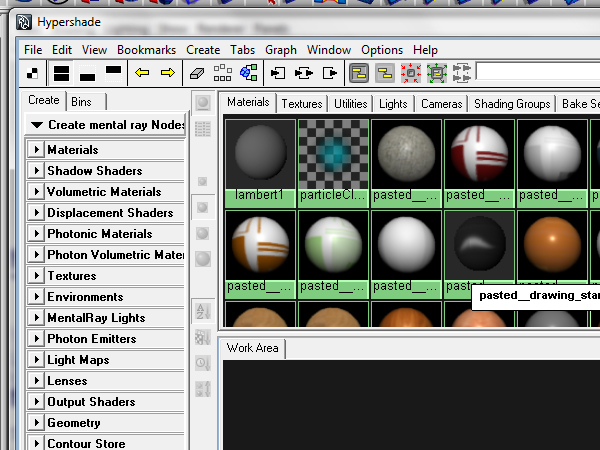The image size is (600, 450).
Task: Open the Bookmarks menu
Action: click(x=147, y=50)
